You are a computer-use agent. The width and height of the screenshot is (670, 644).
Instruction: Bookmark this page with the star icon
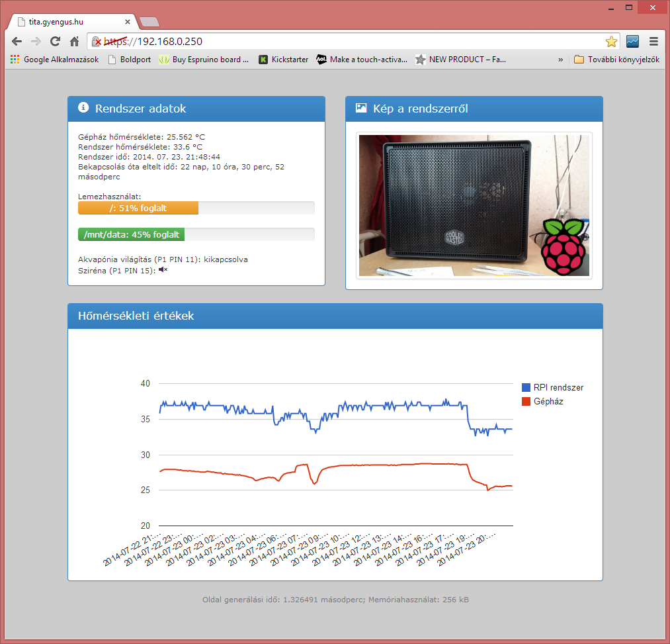point(611,42)
